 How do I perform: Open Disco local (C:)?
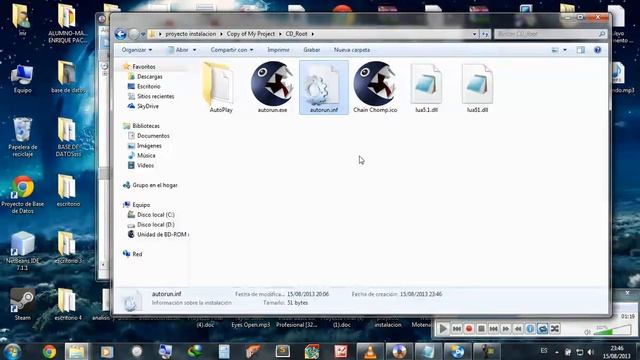tap(156, 215)
